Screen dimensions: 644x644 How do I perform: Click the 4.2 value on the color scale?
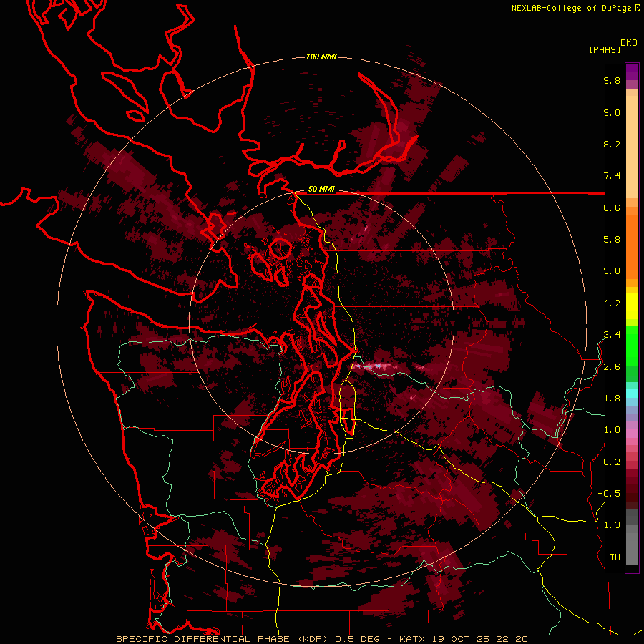click(x=612, y=303)
